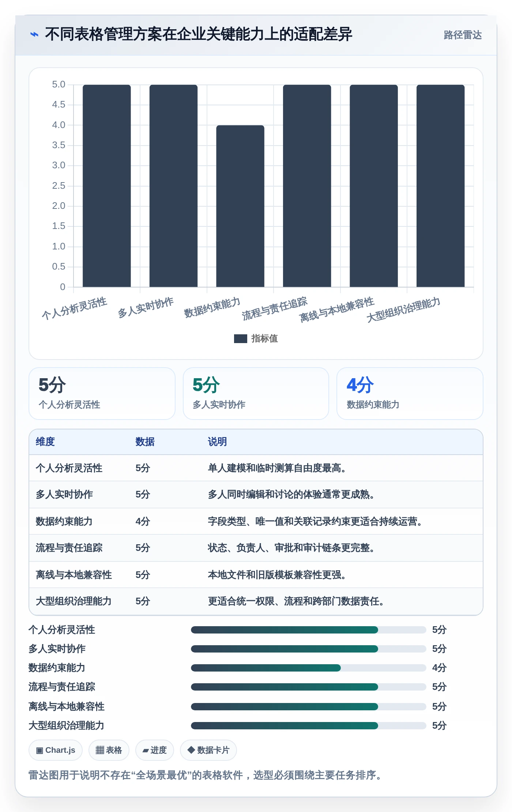Click the chart title heading text

point(198,34)
